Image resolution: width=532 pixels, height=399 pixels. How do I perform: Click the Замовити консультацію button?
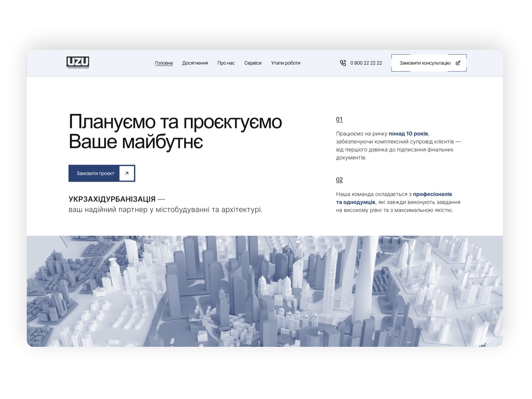tap(426, 62)
